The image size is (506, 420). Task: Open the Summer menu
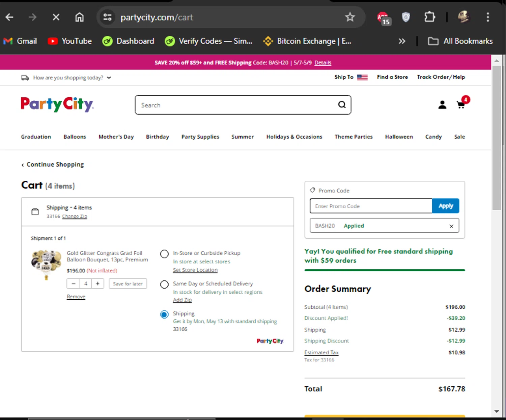coord(243,137)
